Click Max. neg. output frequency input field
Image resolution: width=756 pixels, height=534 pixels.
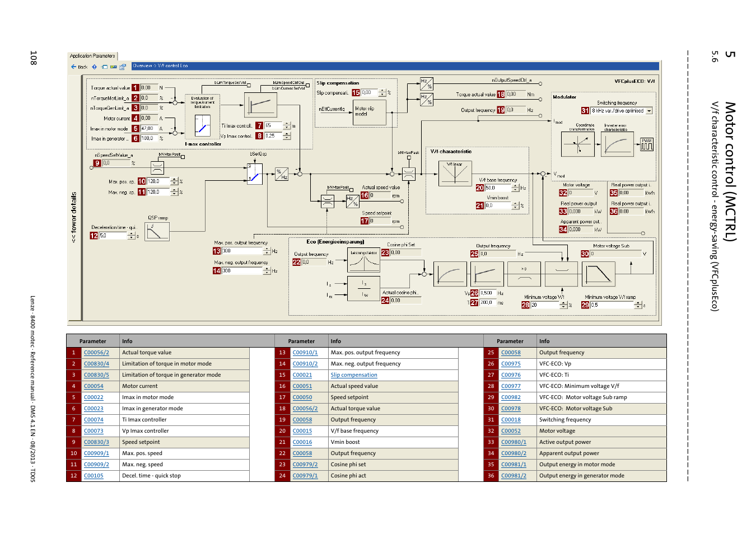pos(242,271)
